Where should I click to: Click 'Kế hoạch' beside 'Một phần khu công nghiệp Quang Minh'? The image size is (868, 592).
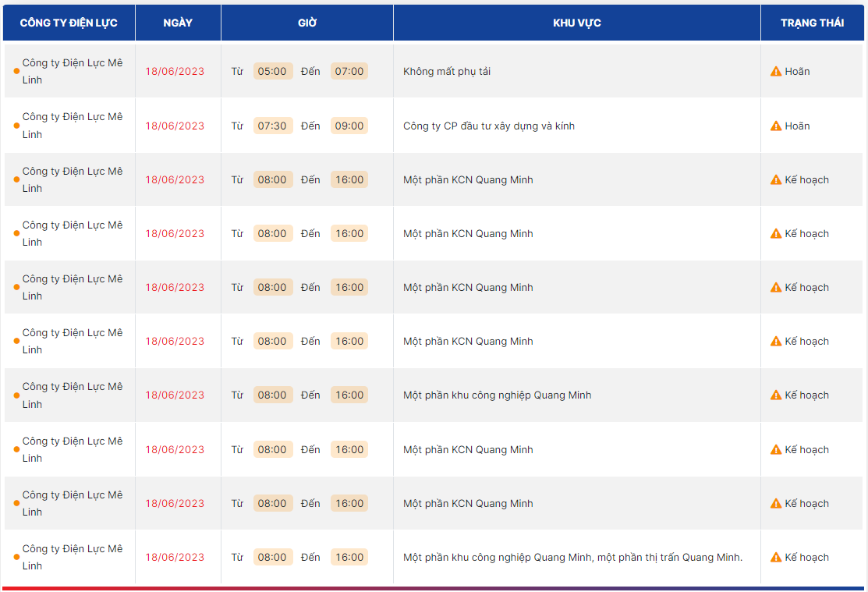pyautogui.click(x=806, y=395)
